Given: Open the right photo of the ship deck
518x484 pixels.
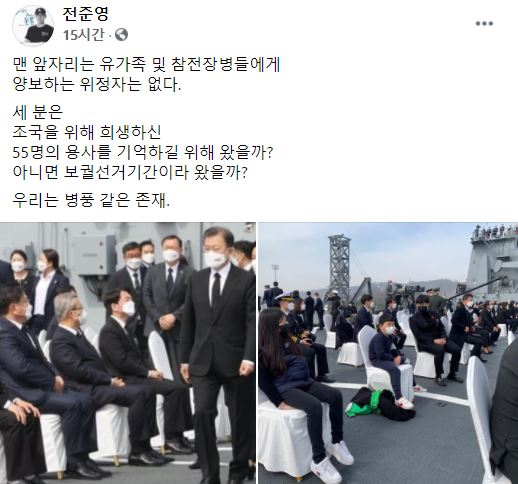Looking at the screenshot, I should [388, 353].
